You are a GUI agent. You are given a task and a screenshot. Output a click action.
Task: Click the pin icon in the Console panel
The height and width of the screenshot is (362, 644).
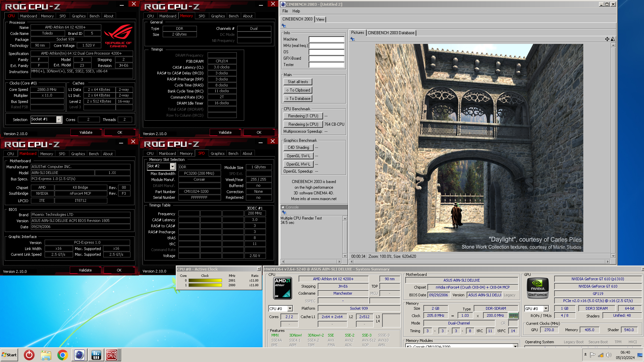284,213
